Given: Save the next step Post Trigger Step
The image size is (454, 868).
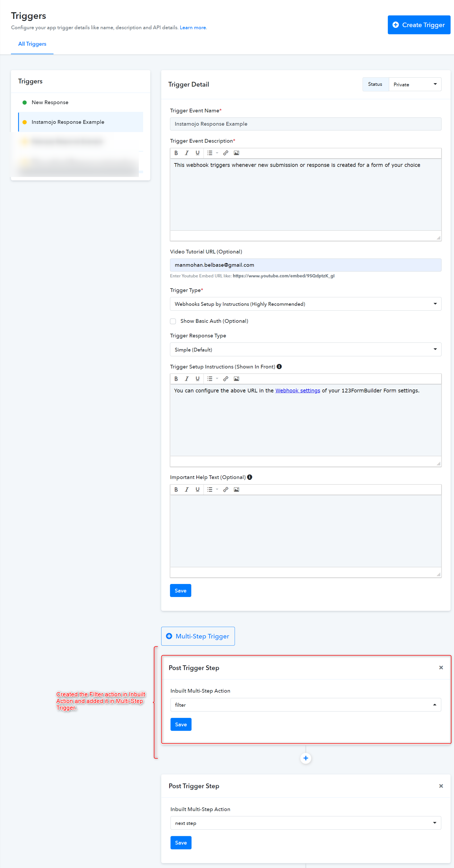Looking at the screenshot, I should pos(181,843).
